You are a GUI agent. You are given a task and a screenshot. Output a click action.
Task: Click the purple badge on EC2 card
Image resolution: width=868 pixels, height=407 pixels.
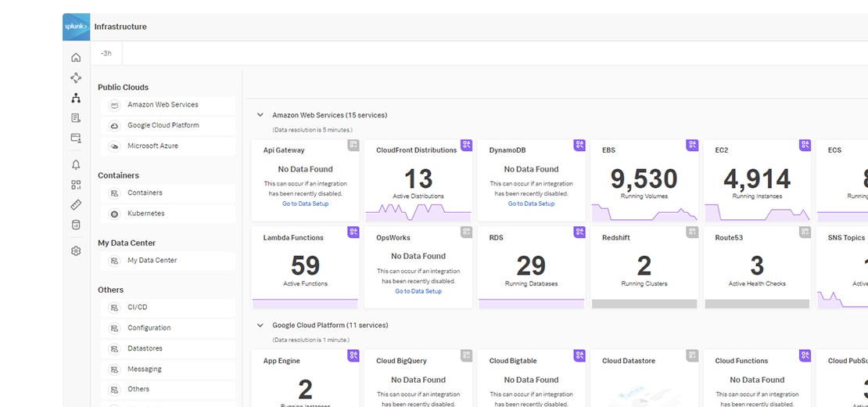805,145
